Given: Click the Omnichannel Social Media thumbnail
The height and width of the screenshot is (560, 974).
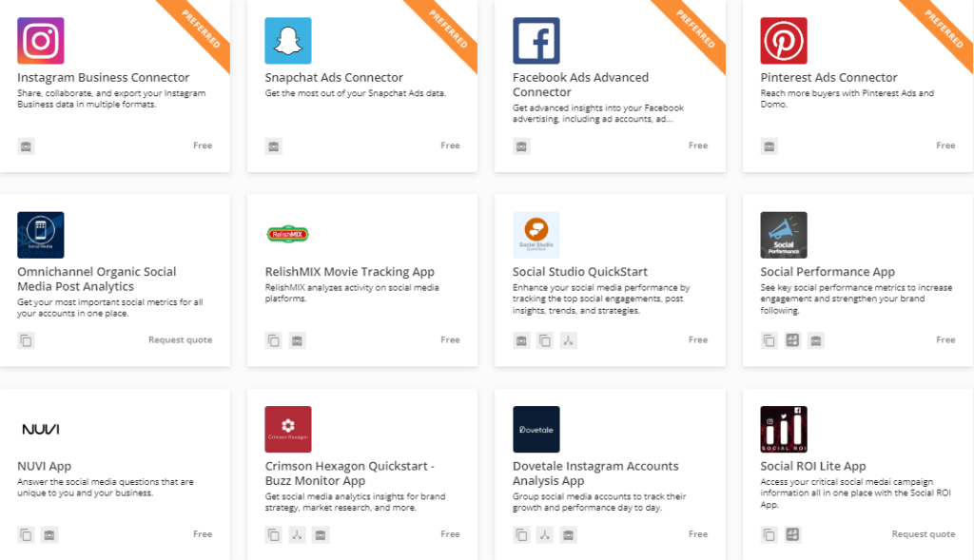Looking at the screenshot, I should pos(41,235).
